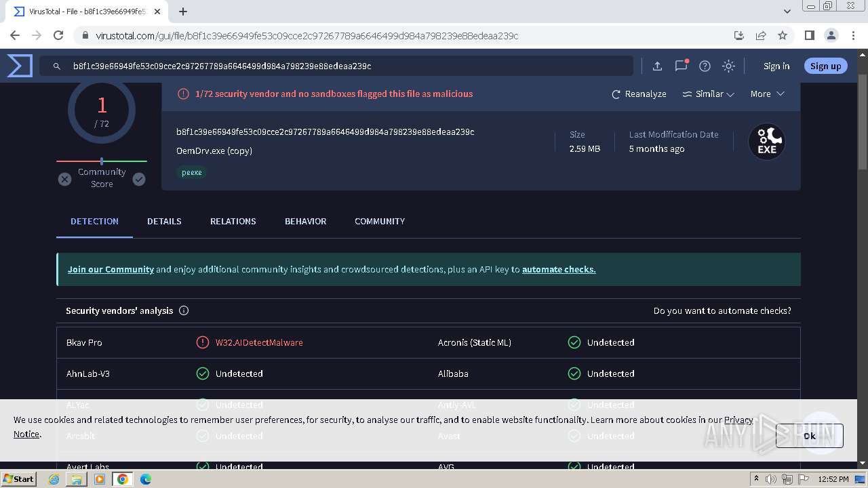Accept cookies with the Ok button
This screenshot has height=488, width=868.
click(810, 436)
